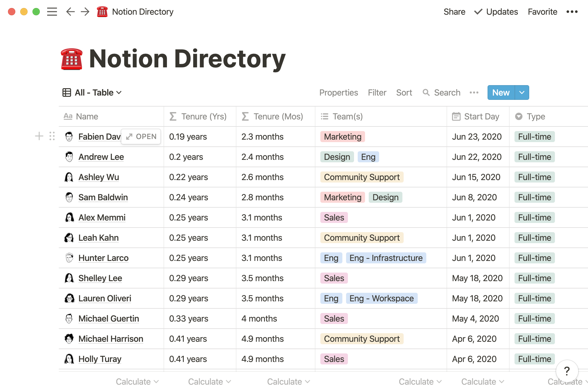Click the plus icon to add a new row
588x392 pixels.
point(39,136)
